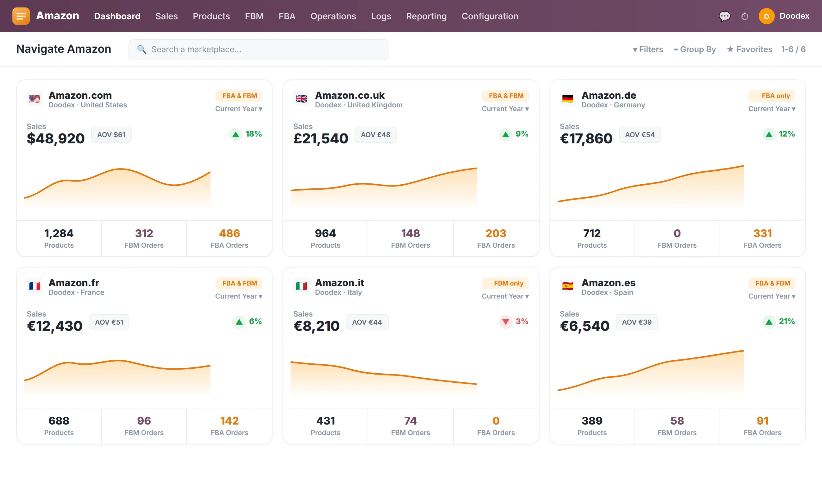View 486 FBA Orders on Amazon.com

pyautogui.click(x=229, y=238)
